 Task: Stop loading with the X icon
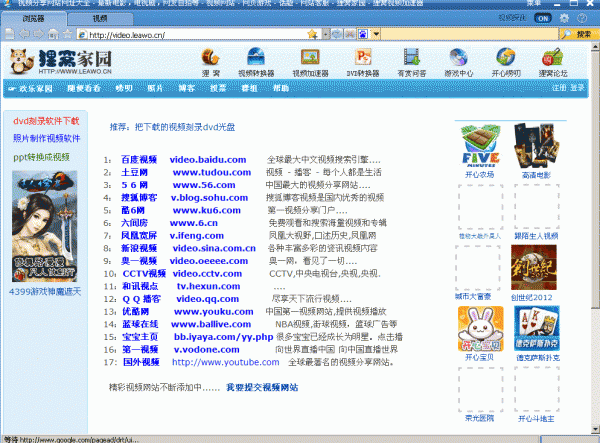[349, 34]
